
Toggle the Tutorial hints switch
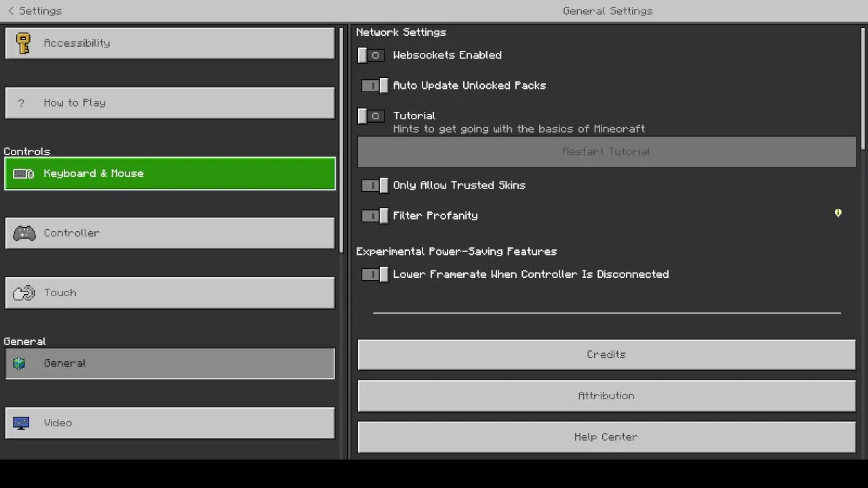click(372, 116)
